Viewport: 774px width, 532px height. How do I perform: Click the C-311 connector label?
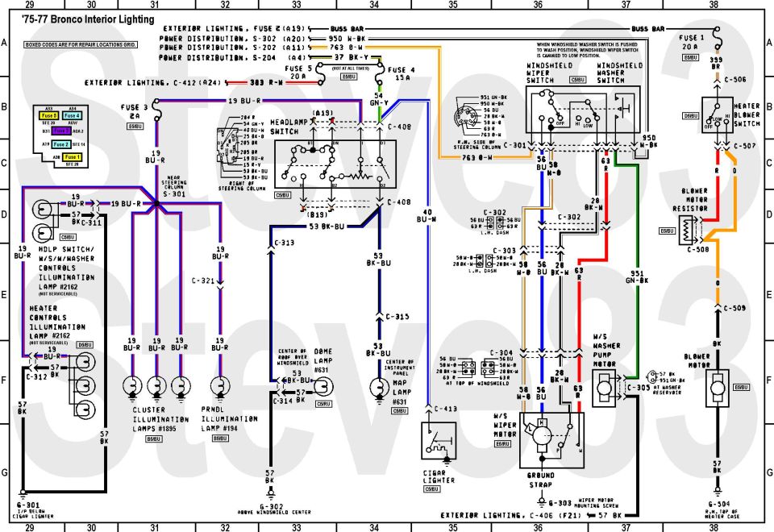click(91, 222)
